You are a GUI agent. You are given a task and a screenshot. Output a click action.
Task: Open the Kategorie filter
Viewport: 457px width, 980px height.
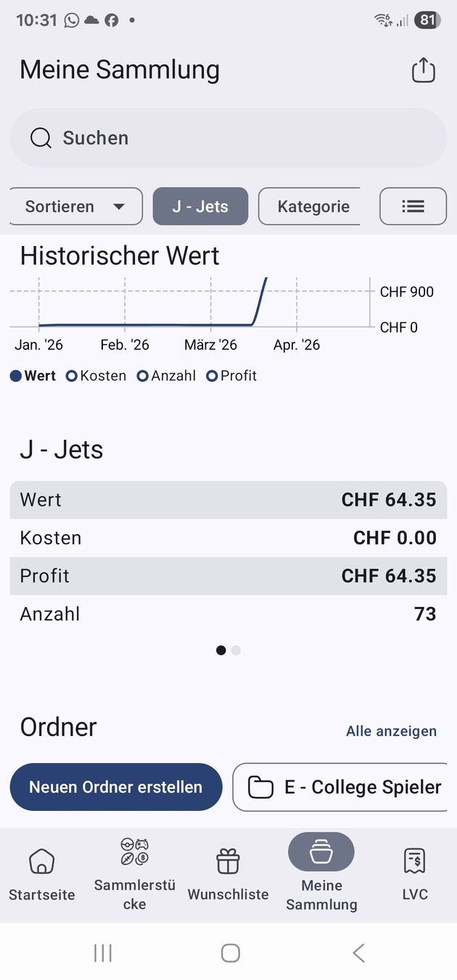[x=309, y=206]
